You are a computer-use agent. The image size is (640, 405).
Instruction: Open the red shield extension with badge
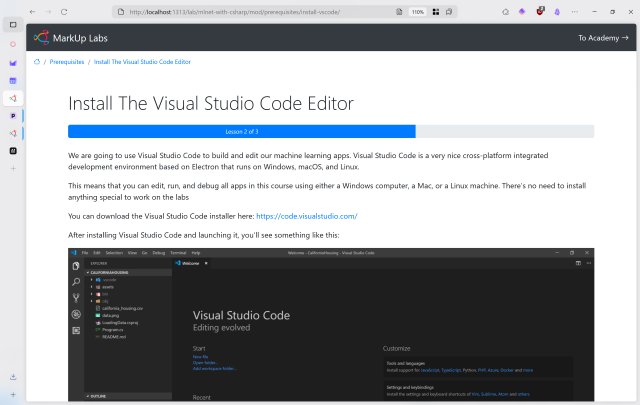(x=540, y=11)
